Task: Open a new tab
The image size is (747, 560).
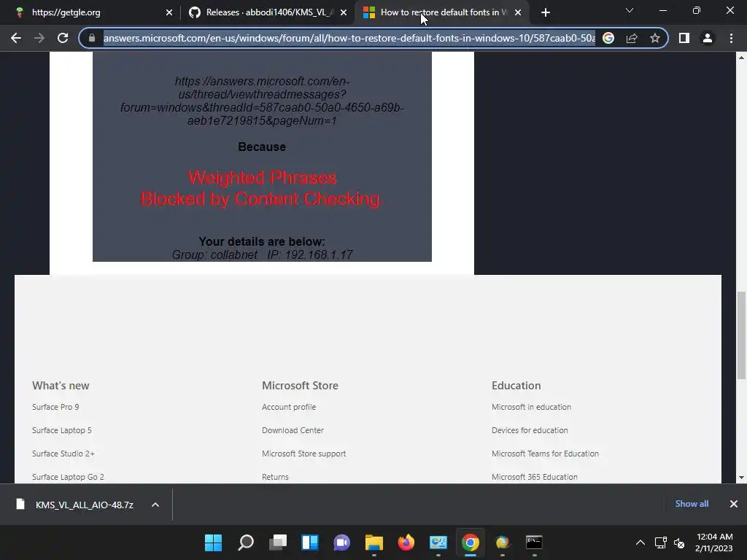Action: [546, 12]
